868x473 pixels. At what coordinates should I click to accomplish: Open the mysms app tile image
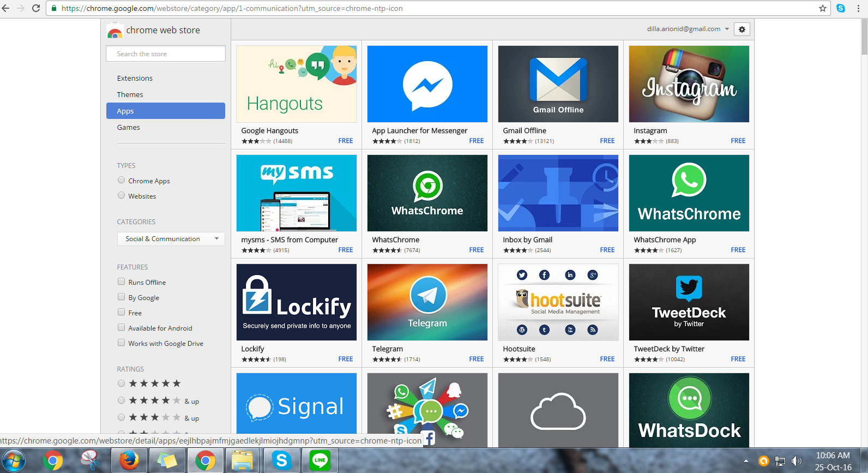(x=297, y=193)
